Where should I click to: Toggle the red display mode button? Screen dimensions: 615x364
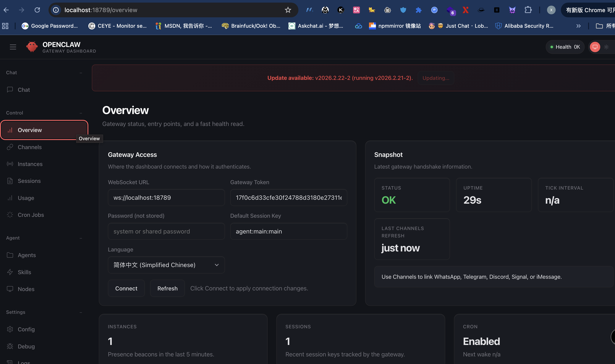tap(595, 47)
